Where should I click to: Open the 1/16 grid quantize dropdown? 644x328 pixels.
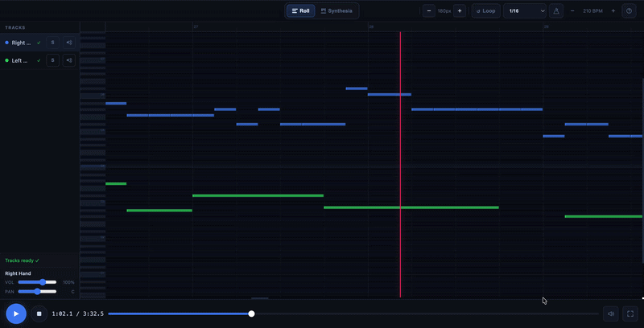524,11
